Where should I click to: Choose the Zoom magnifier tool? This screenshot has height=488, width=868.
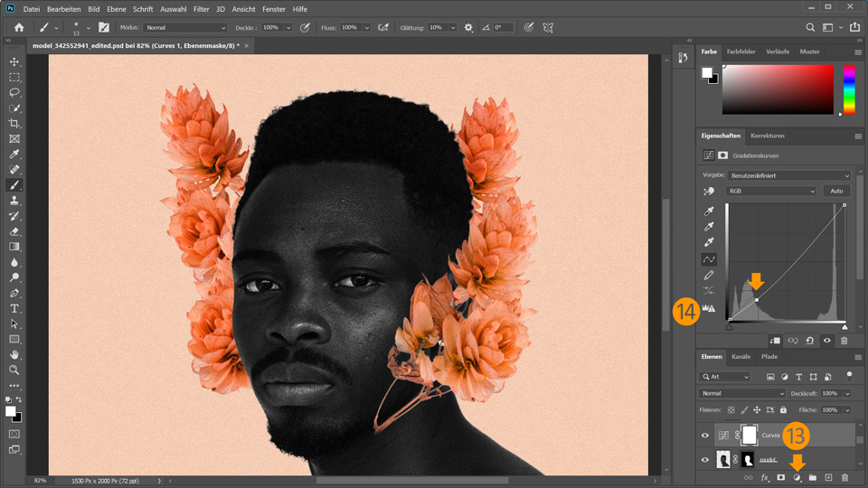(14, 370)
